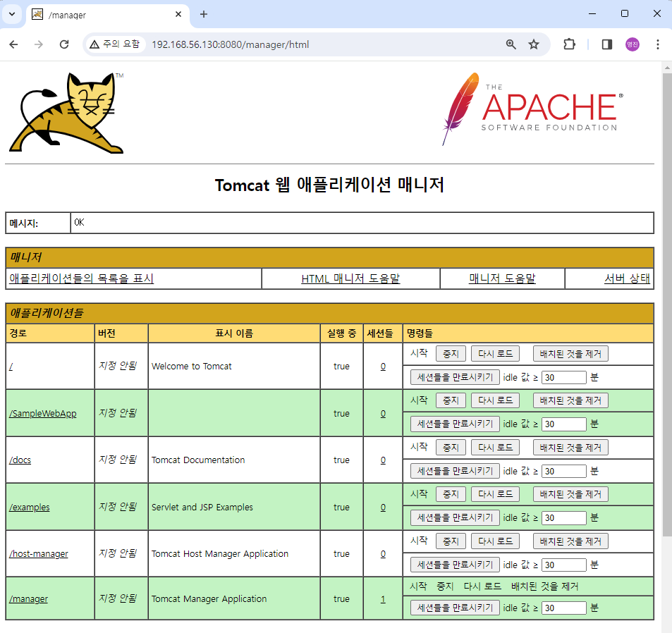Undeploy the /examples application
The width and height of the screenshot is (672, 633).
point(570,494)
